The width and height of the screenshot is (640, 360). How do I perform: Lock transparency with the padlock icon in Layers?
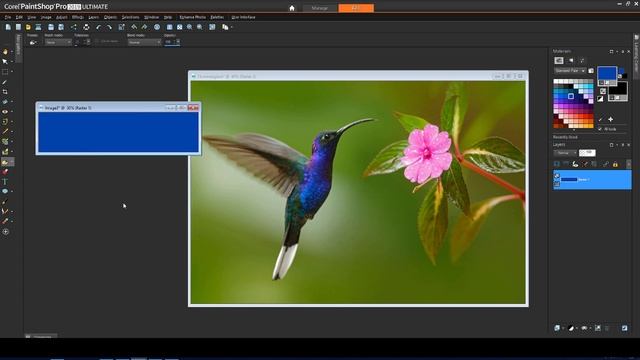point(615,164)
